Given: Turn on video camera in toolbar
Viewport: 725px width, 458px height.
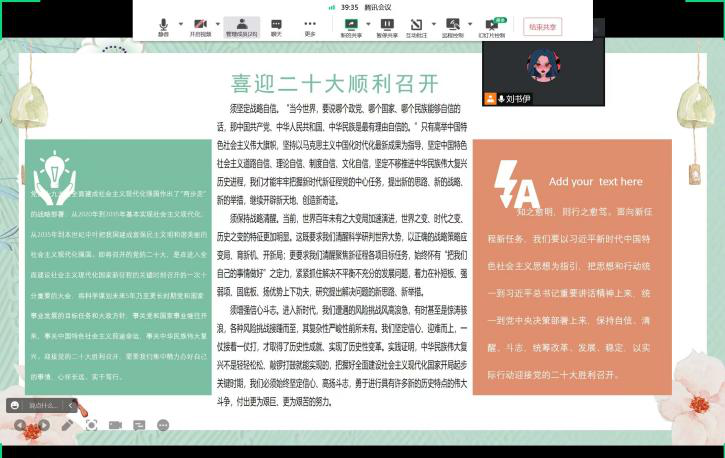Looking at the screenshot, I should pyautogui.click(x=199, y=25).
